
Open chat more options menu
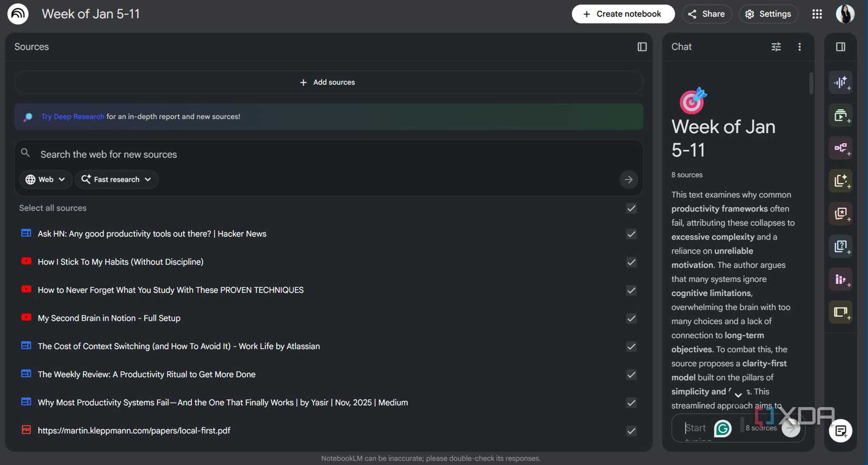(x=800, y=47)
